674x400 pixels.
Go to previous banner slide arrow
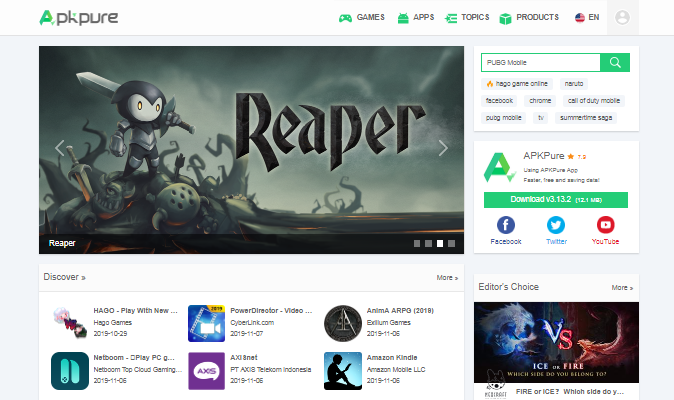60,148
